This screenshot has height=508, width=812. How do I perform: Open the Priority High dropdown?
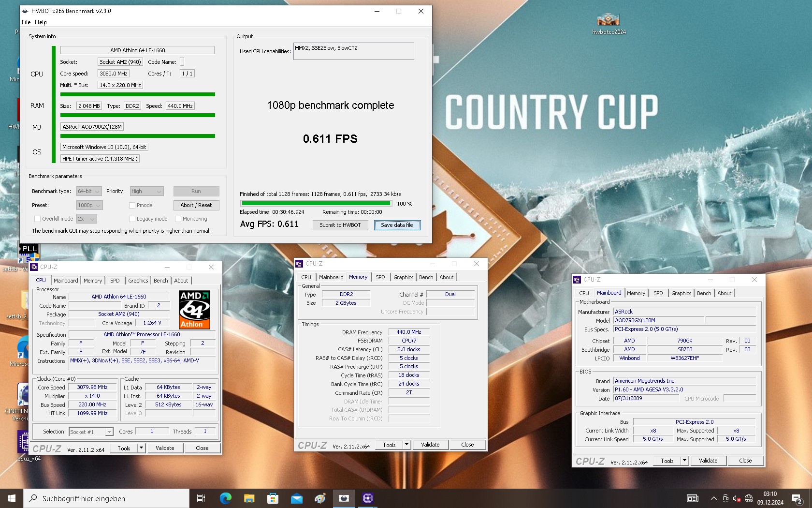[146, 191]
